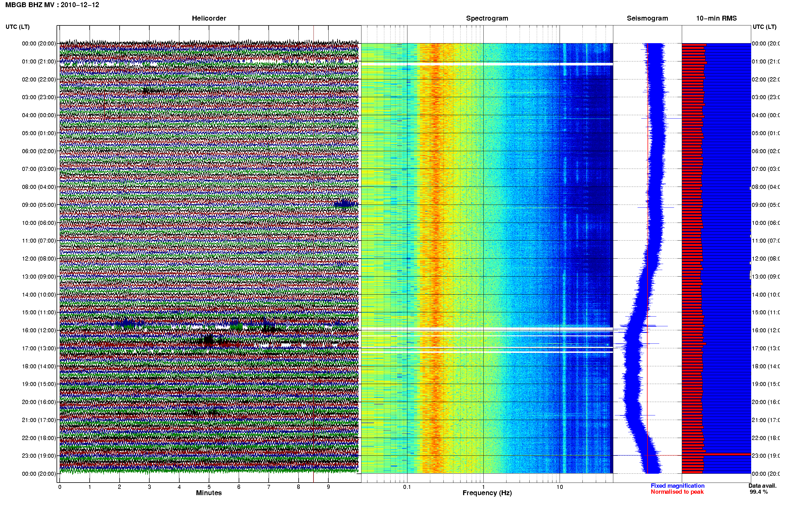The height and width of the screenshot is (508, 812).
Task: Click the '18:00 (14:00)' label on the left axis
Action: point(39,366)
